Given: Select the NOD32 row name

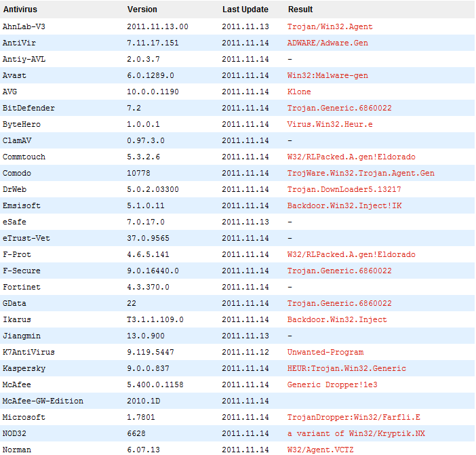Looking at the screenshot, I should [x=14, y=434].
